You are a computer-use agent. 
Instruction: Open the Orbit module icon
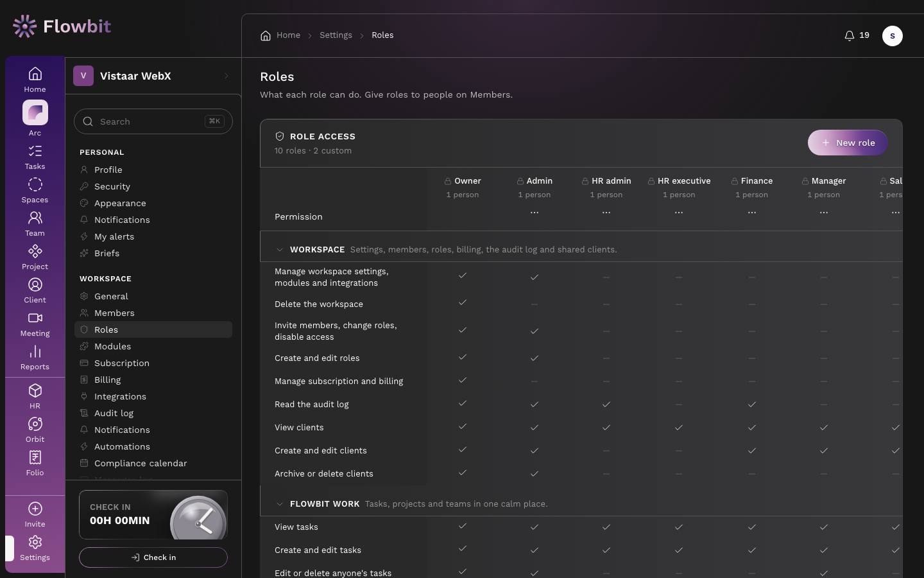coord(35,425)
